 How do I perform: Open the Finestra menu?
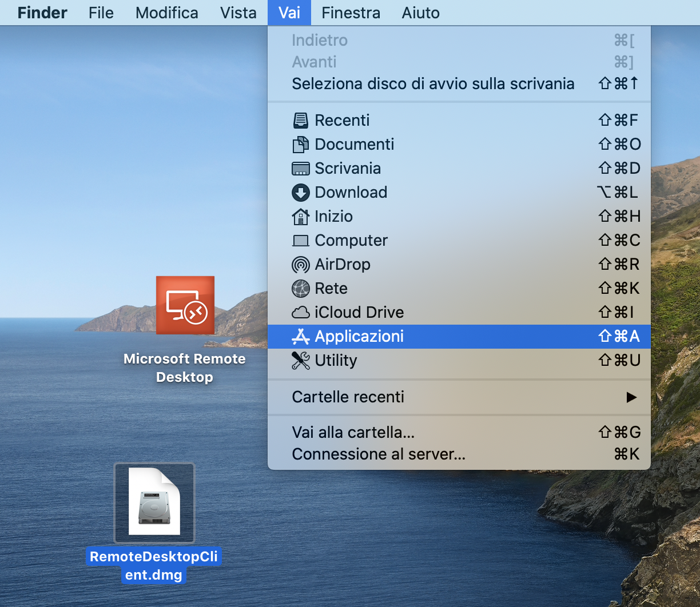tap(351, 13)
